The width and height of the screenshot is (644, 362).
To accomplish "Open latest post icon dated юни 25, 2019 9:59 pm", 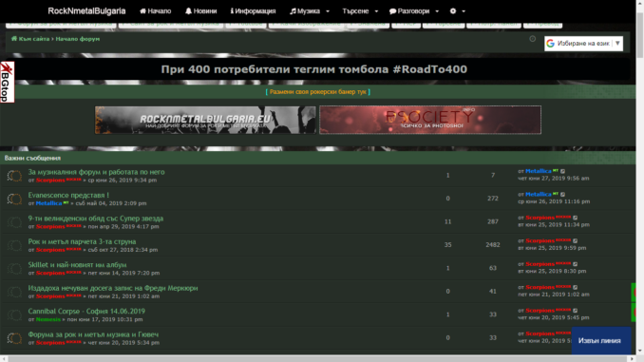I will (575, 240).
